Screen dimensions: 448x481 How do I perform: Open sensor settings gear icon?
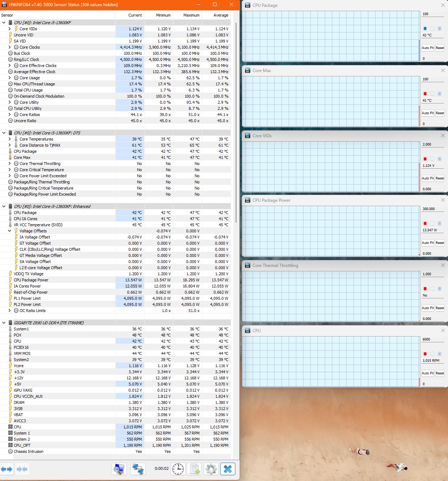point(211,469)
